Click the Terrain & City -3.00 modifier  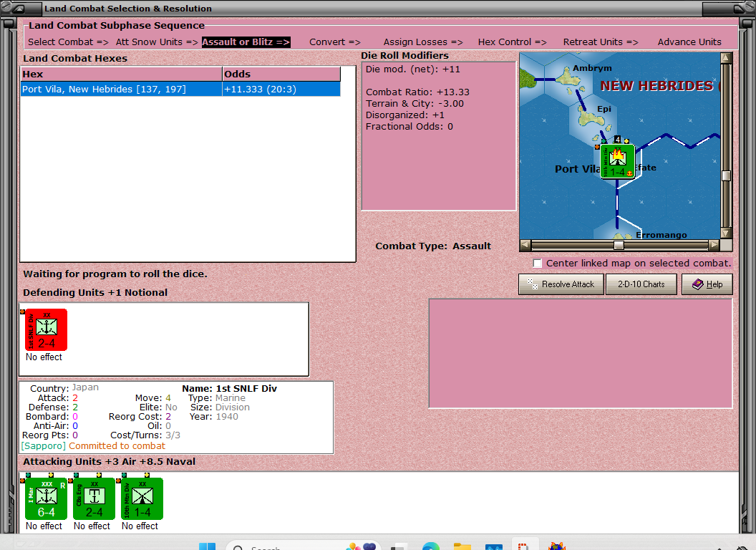[x=415, y=104]
